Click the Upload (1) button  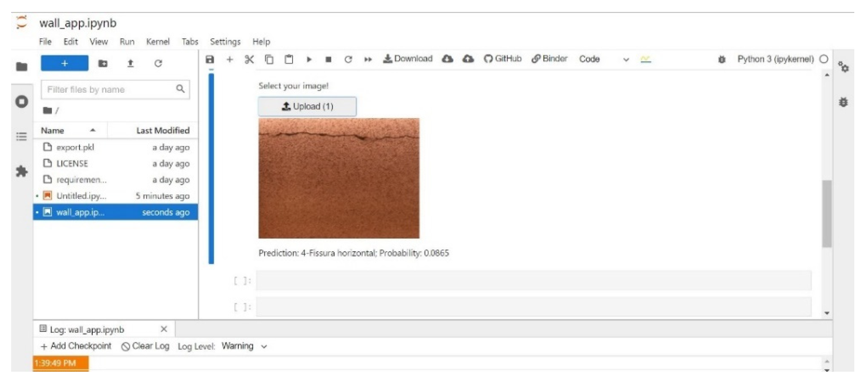[307, 106]
